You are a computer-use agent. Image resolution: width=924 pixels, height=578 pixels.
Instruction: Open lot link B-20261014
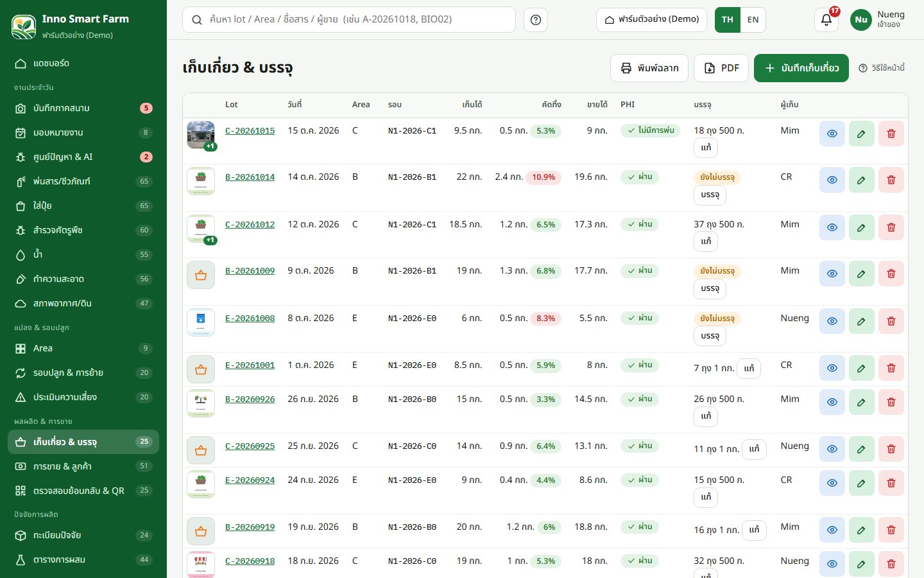click(x=250, y=177)
